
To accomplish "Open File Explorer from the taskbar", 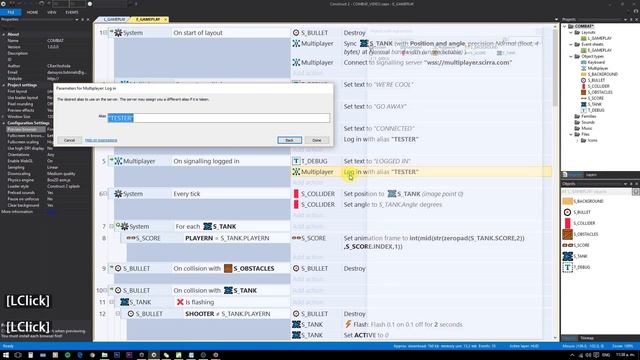I will 104,355.
